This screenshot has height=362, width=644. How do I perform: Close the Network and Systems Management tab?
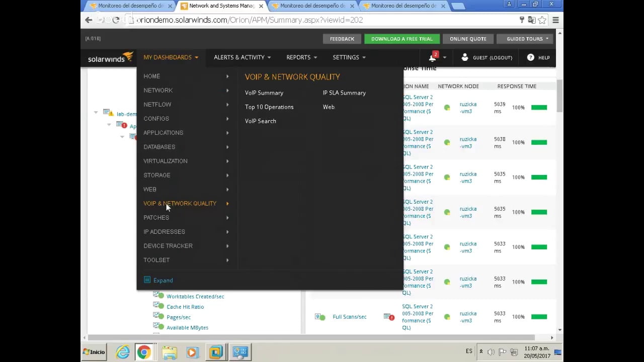pos(261,6)
